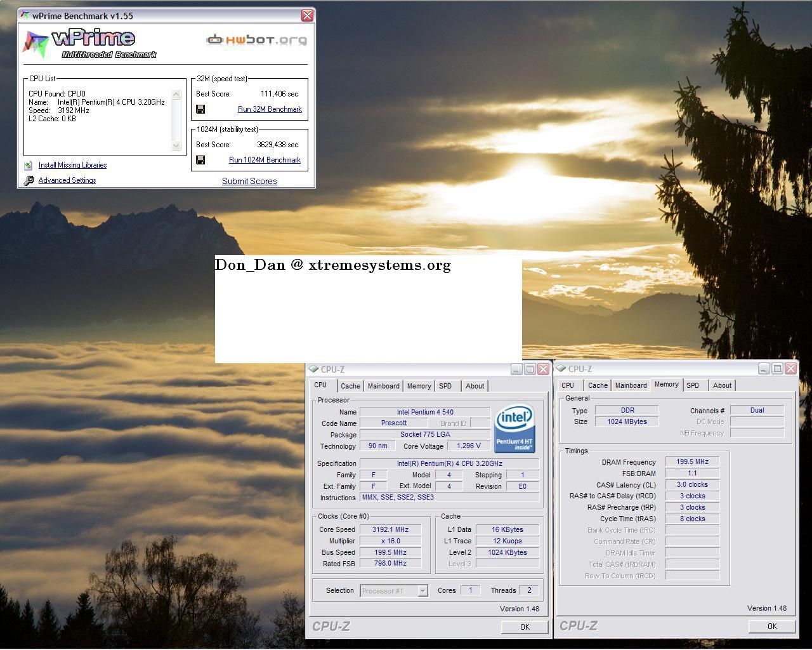This screenshot has width=812, height=650.
Task: Click the Level 2 cache value 1024 KBytes
Action: [507, 552]
